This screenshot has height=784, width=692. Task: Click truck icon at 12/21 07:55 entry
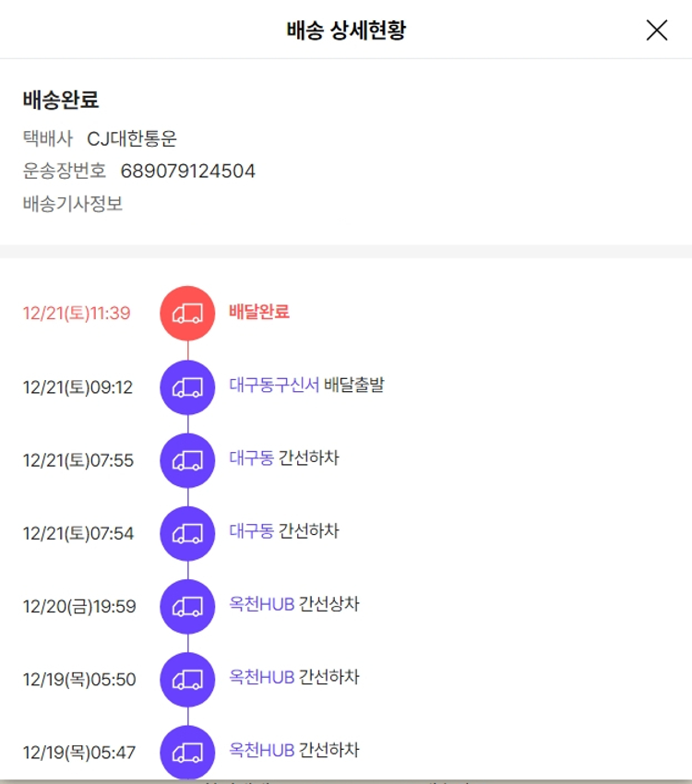(x=187, y=460)
